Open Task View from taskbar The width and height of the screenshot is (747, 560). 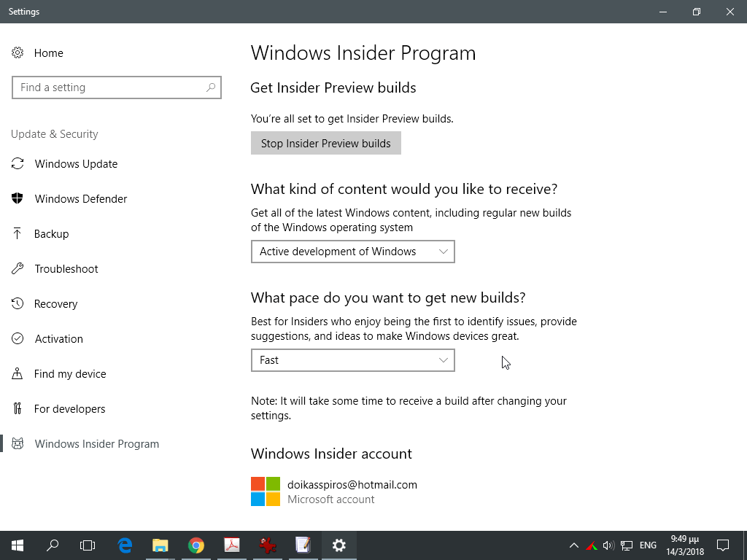(88, 545)
